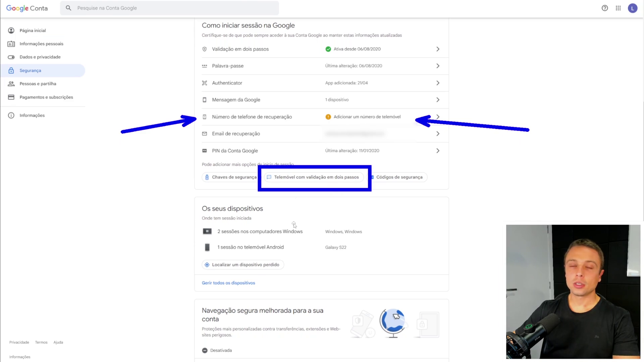This screenshot has height=362, width=644.
Task: Click the search magnifier icon
Action: 68,8
